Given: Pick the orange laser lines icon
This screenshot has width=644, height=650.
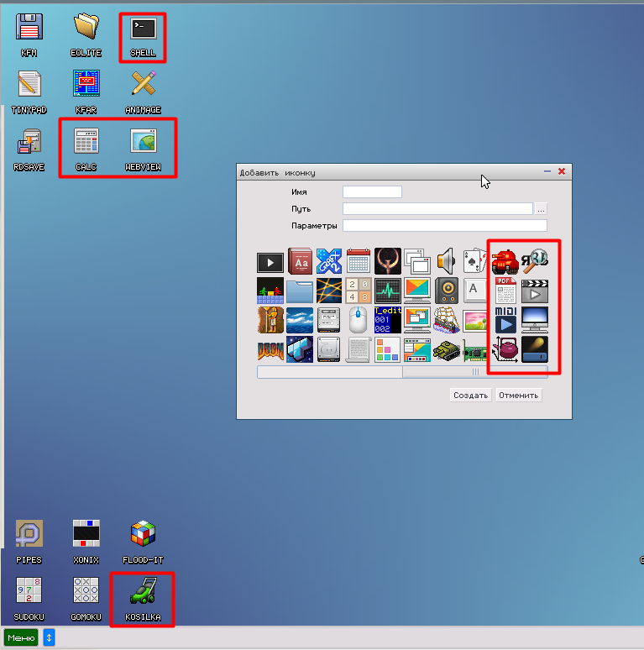Looking at the screenshot, I should (x=329, y=291).
